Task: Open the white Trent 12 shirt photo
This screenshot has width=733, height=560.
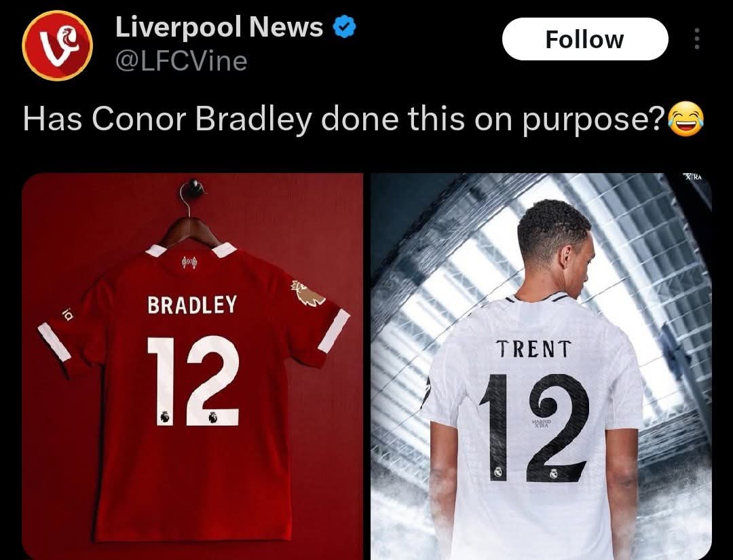Action: pos(541,367)
